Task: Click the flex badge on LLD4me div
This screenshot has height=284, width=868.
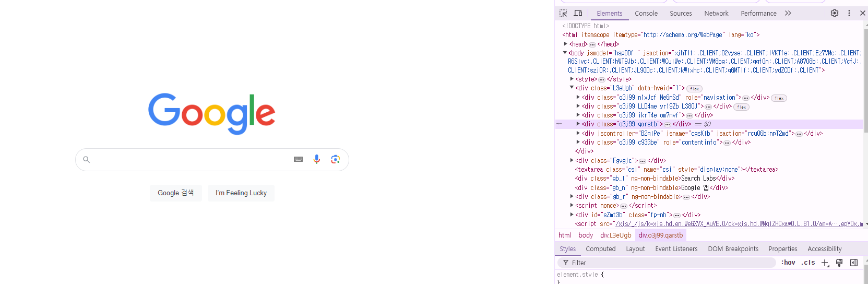Action: (742, 107)
